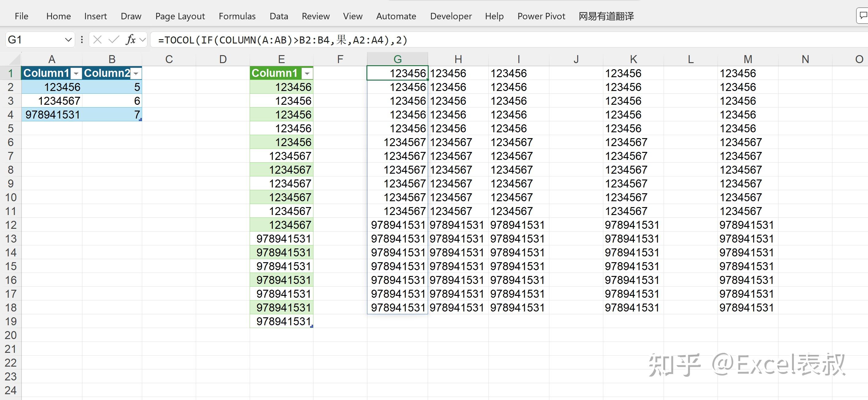Open the Name Box dropdown arrow
Viewport: 868px width, 400px height.
pos(68,40)
